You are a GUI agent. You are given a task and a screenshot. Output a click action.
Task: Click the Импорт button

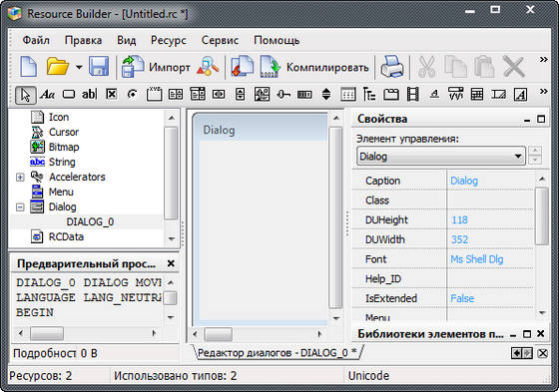pos(156,67)
